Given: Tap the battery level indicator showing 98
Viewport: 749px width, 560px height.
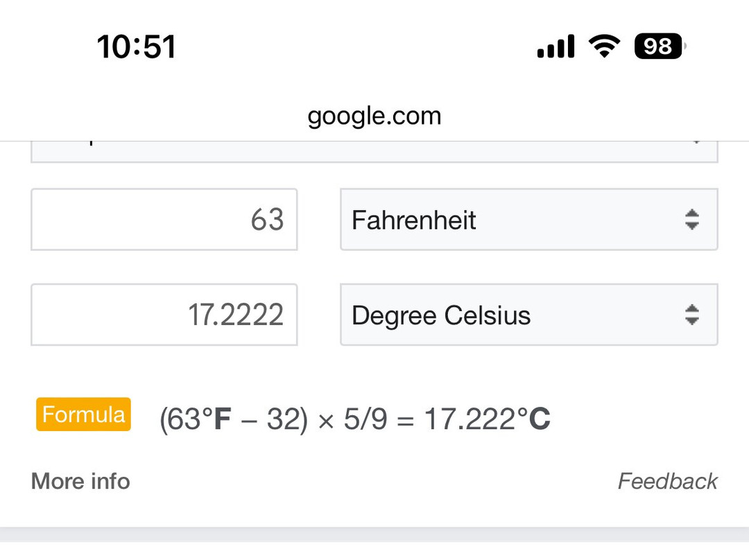Looking at the screenshot, I should click(658, 46).
